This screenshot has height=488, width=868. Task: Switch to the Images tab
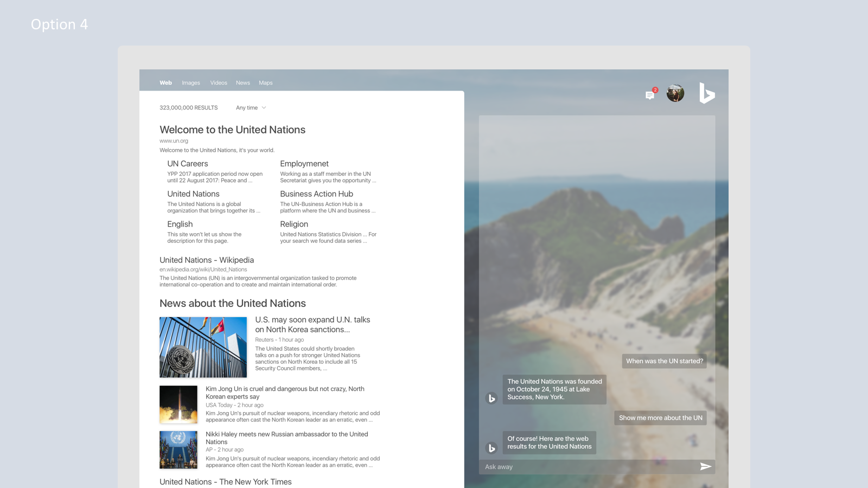(191, 83)
